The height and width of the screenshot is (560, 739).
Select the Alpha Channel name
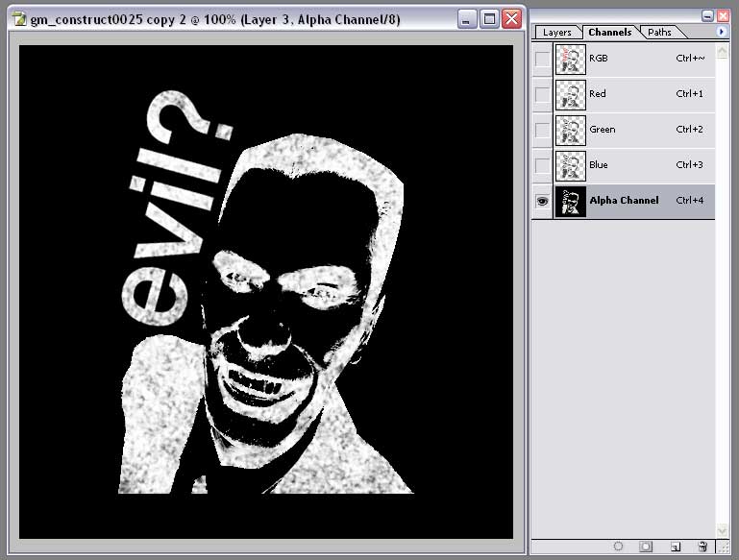click(x=624, y=201)
